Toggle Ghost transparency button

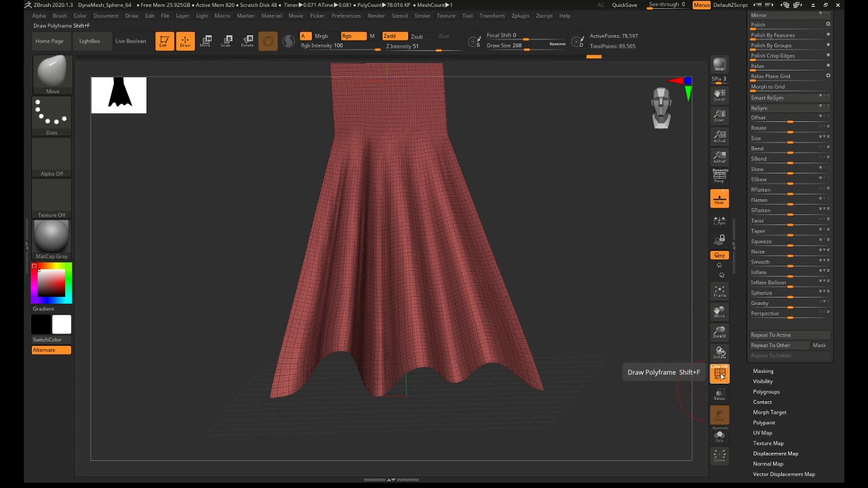click(x=719, y=415)
